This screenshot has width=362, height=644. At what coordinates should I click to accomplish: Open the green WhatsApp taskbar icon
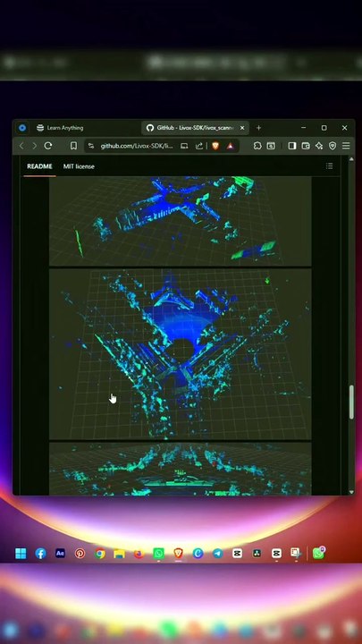(x=158, y=554)
